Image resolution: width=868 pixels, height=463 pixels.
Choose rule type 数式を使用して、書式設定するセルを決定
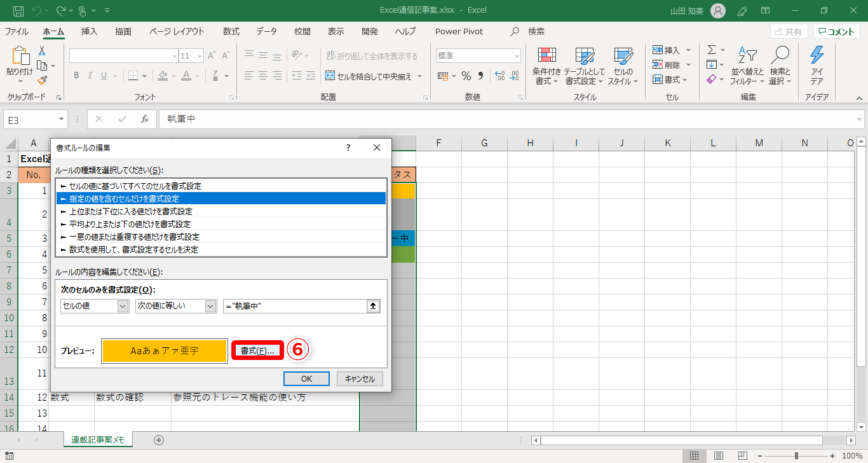click(221, 249)
